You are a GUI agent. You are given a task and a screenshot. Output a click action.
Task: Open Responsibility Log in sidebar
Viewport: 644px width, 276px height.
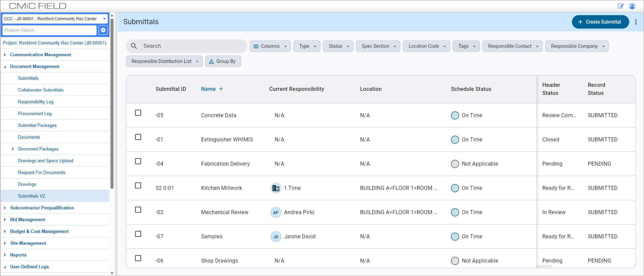tap(36, 102)
